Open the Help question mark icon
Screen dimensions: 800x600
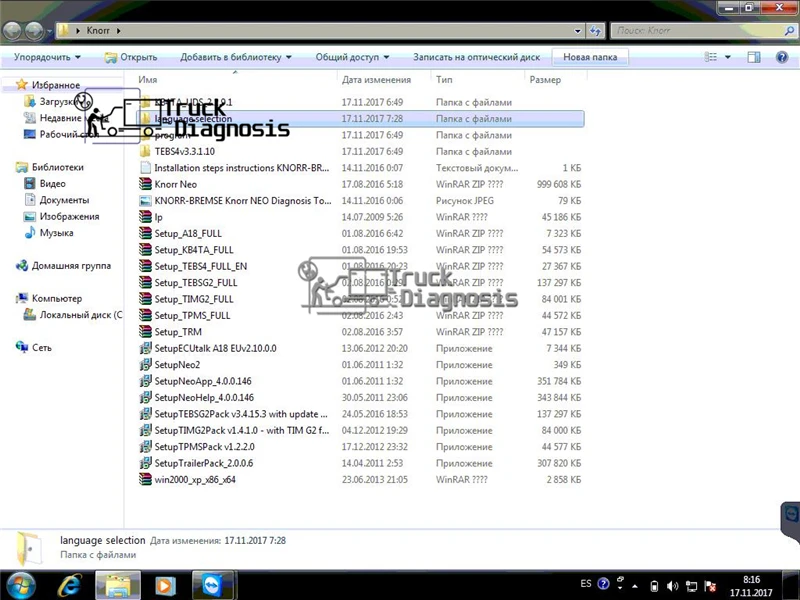point(782,57)
